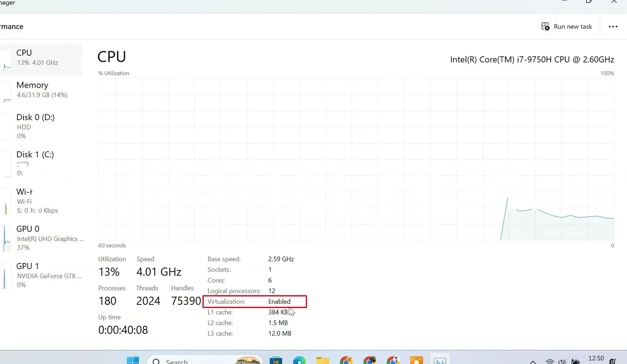Click the processes count 180
This screenshot has height=364, width=627.
click(107, 301)
